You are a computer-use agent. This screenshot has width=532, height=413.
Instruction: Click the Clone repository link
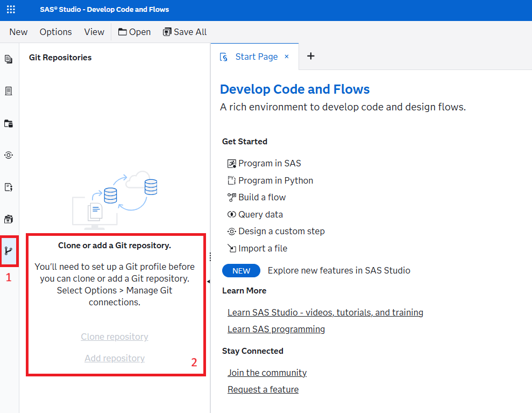tap(115, 337)
